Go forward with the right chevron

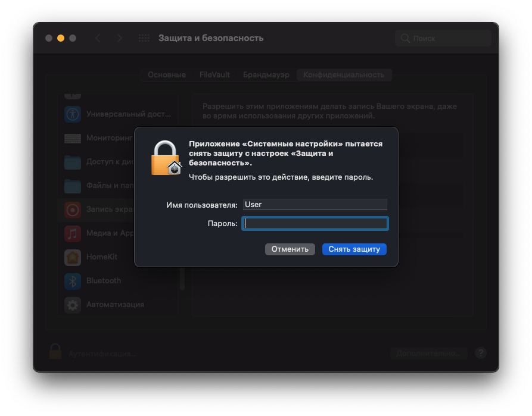(x=119, y=38)
